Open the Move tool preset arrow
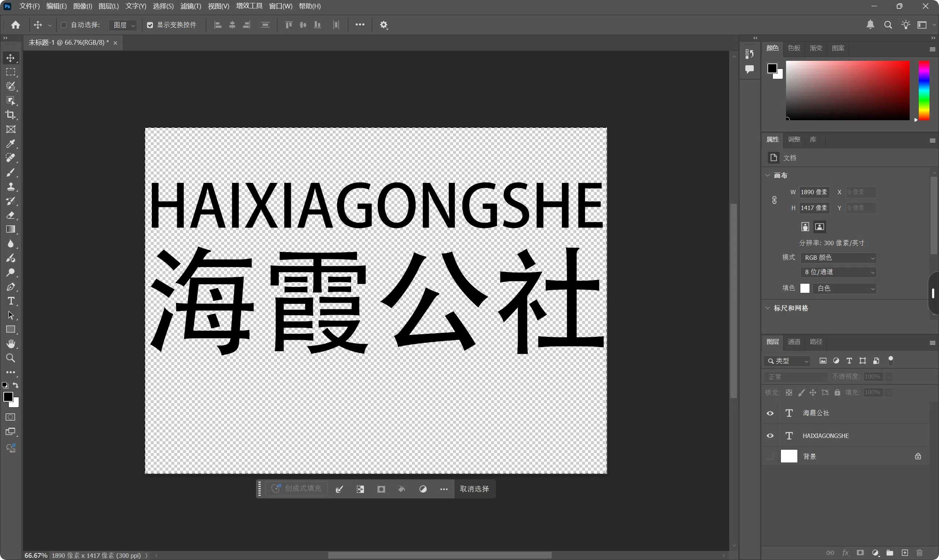 point(50,25)
